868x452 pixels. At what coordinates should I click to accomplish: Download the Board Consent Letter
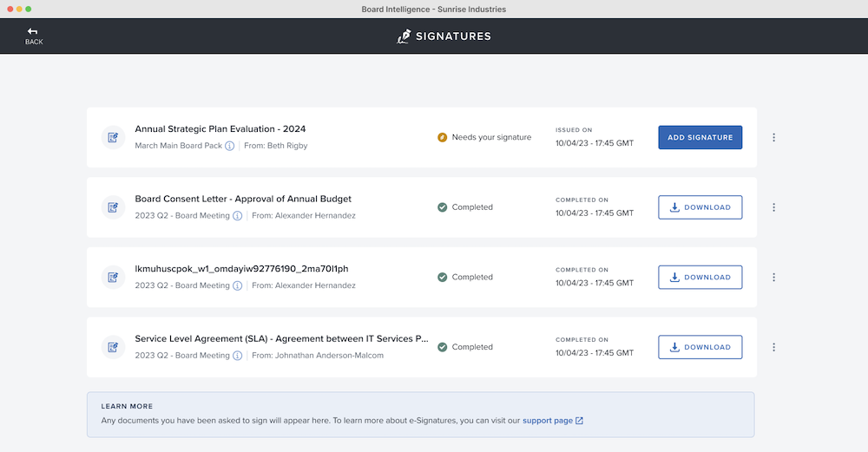tap(700, 207)
